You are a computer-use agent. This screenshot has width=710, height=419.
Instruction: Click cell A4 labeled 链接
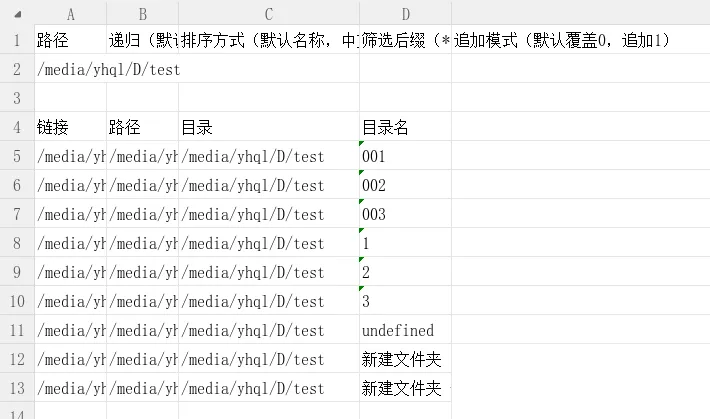pos(71,127)
